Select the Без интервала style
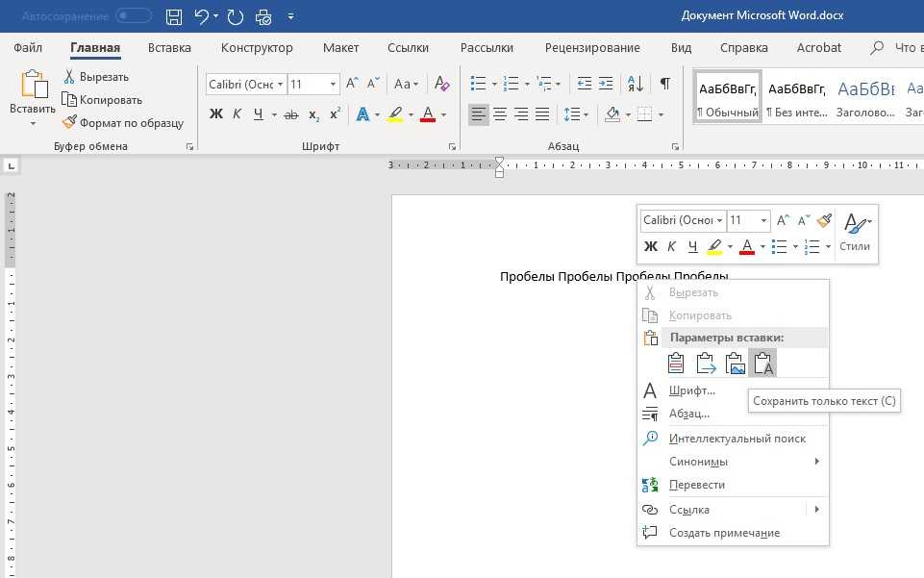Image resolution: width=924 pixels, height=578 pixels. [x=797, y=97]
